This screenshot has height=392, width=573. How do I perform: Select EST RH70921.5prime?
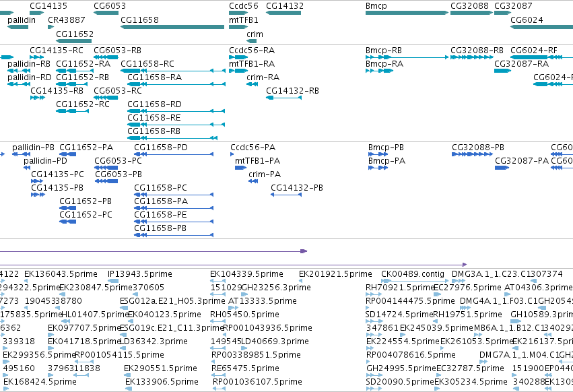tap(374, 294)
